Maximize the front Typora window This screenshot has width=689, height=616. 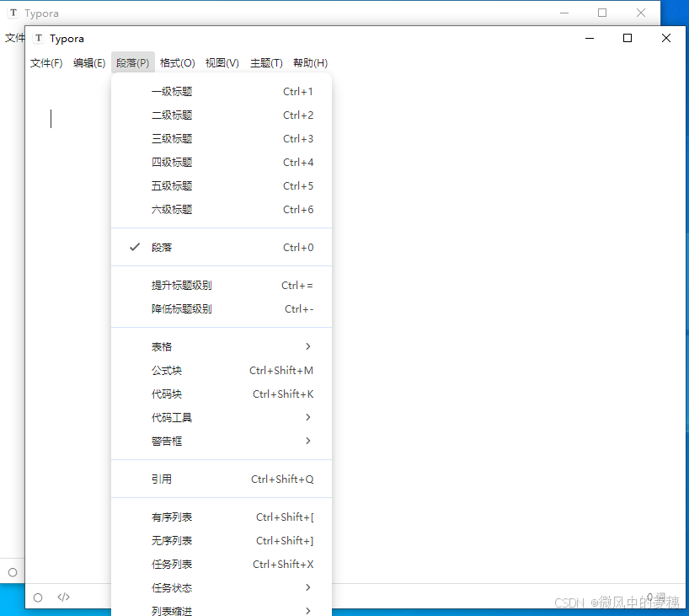(628, 38)
